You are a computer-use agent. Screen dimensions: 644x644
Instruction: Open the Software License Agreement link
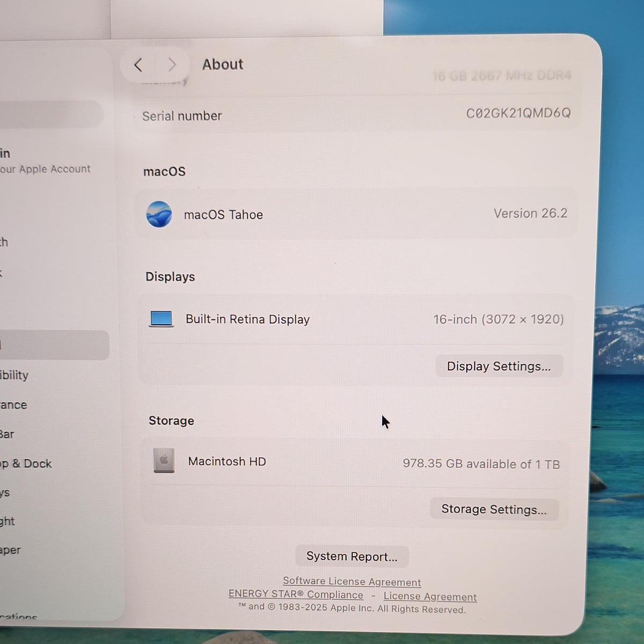(352, 581)
